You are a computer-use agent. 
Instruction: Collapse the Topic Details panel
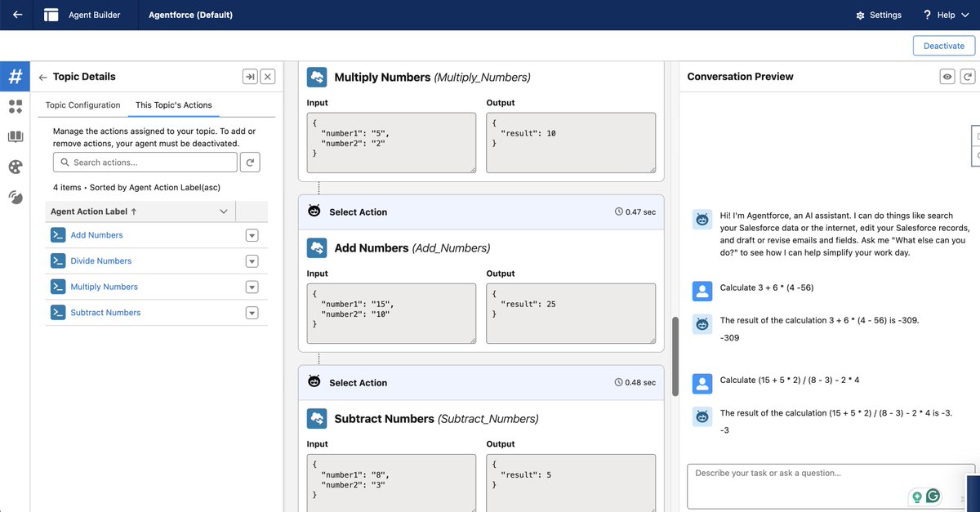250,77
